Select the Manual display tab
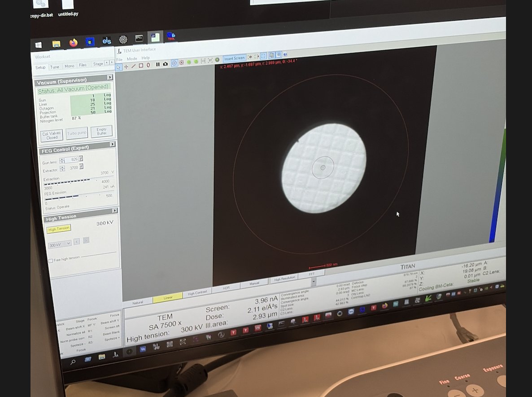Viewport: 532px width, 397px height. tap(254, 283)
